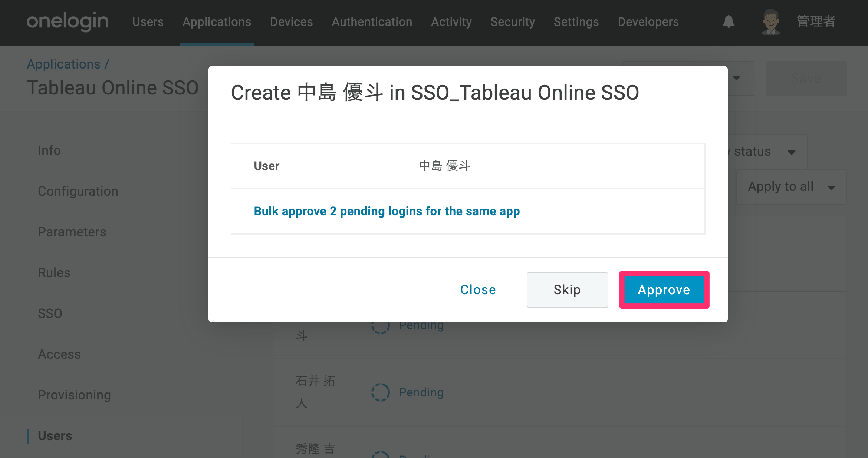The image size is (868, 458).
Task: Go back via Applications breadcrumb link
Action: point(64,64)
